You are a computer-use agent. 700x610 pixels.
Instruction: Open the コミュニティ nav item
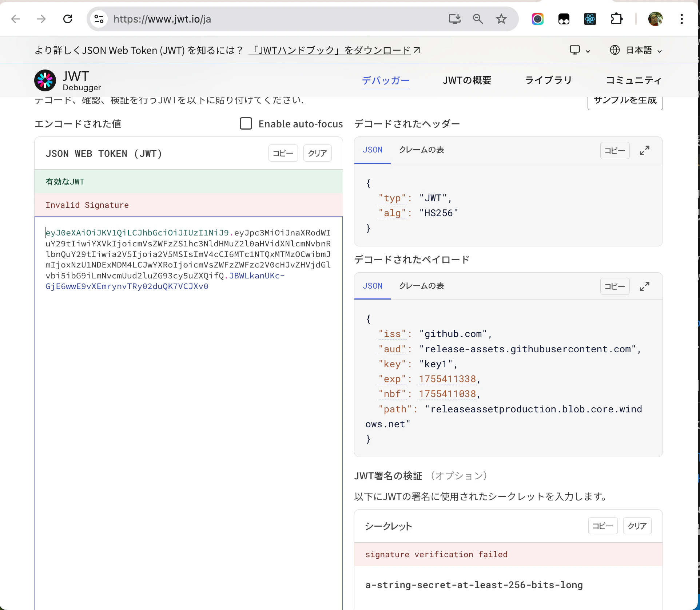tap(633, 80)
